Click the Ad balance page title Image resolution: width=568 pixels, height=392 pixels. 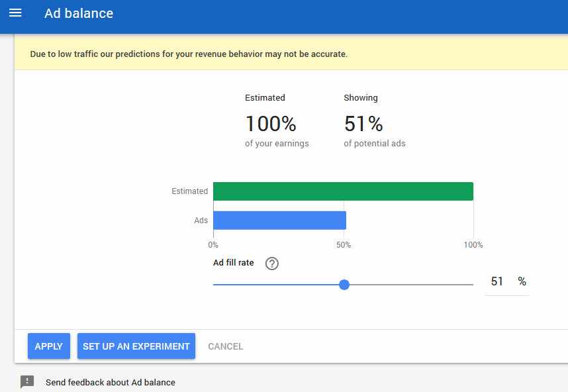pos(79,13)
